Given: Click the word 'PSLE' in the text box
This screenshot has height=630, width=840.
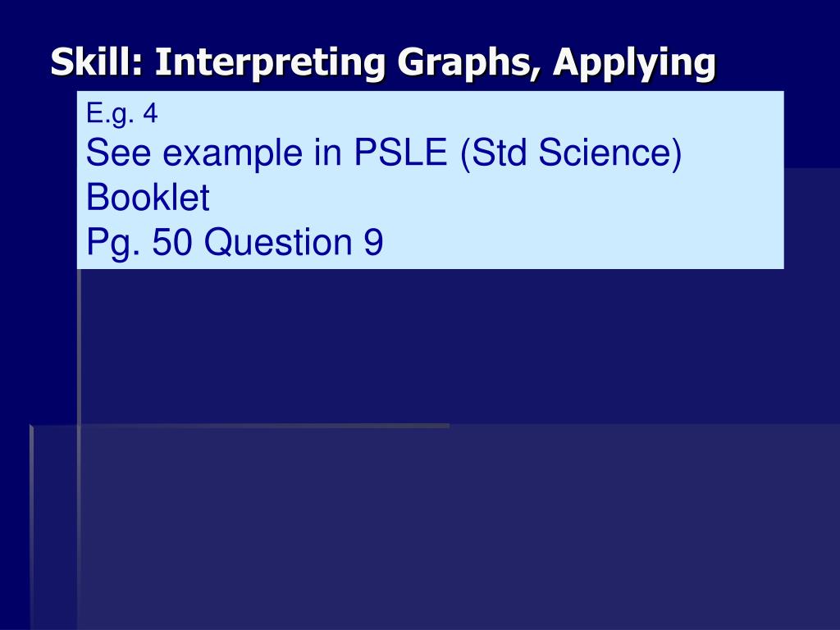Looking at the screenshot, I should (400, 152).
